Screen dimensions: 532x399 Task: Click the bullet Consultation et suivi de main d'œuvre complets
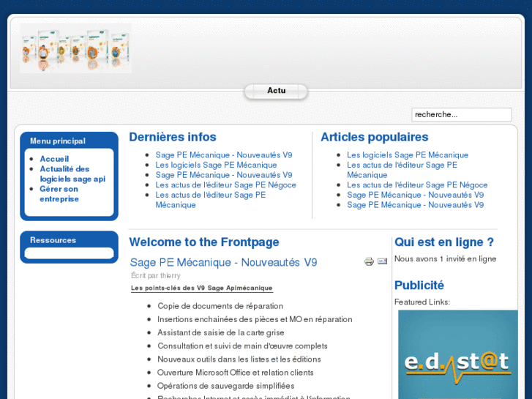243,346
